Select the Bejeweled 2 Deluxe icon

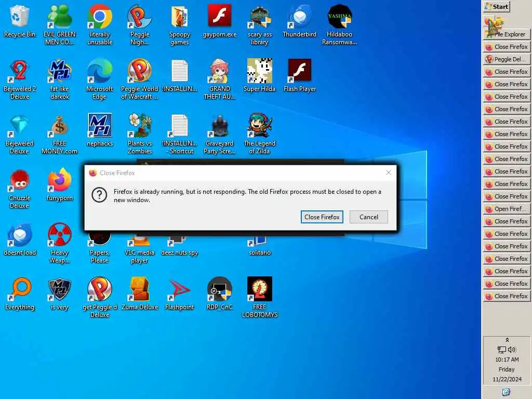coord(19,79)
